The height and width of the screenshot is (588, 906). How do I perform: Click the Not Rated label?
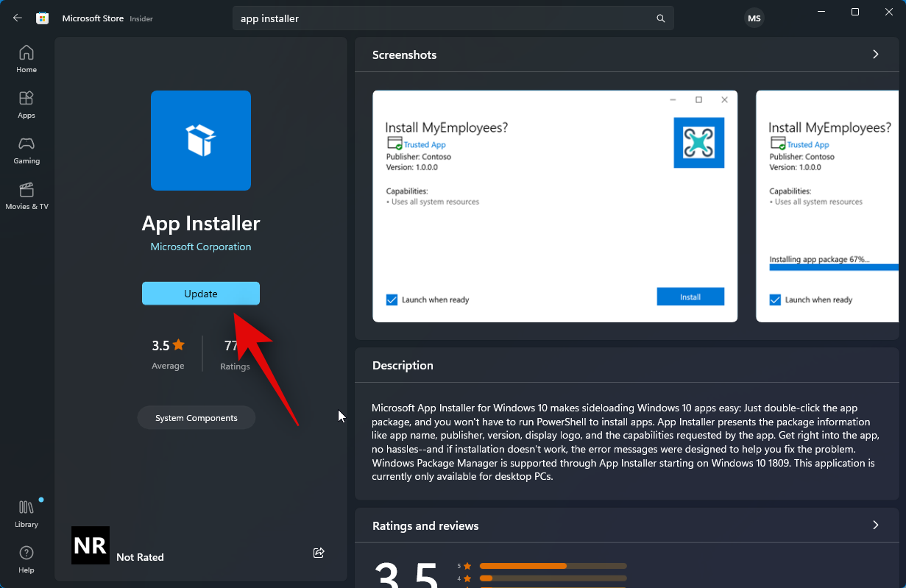coord(140,557)
